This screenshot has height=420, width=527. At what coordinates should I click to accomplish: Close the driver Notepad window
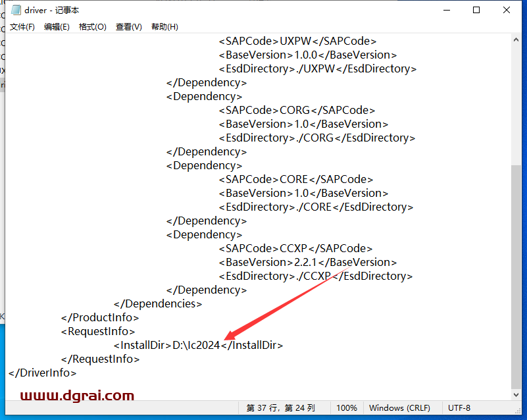(x=507, y=10)
